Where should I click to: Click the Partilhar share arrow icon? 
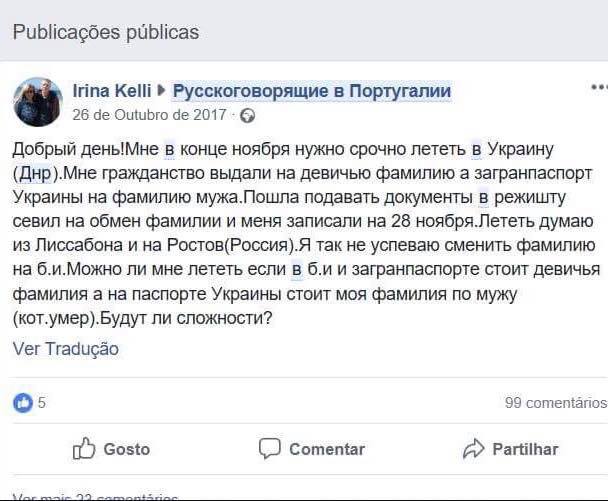[x=473, y=449]
